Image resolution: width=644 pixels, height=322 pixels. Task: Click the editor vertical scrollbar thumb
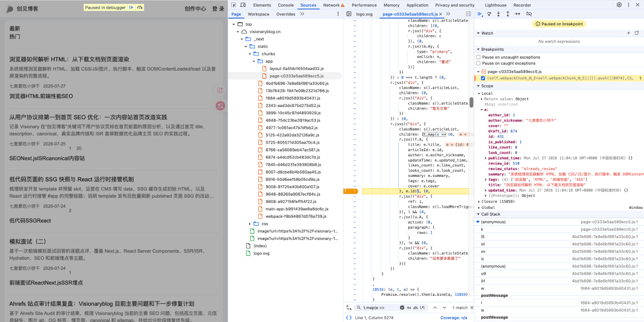coord(471,102)
